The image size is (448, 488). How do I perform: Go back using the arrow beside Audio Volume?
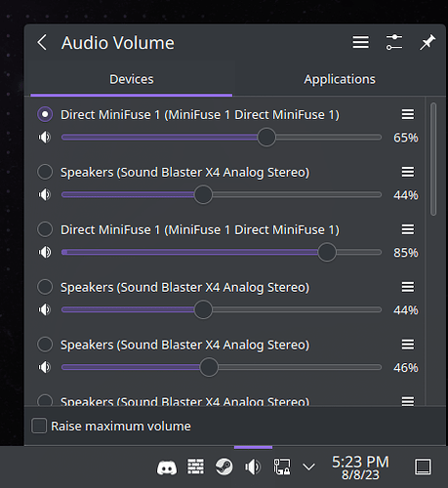(x=42, y=43)
